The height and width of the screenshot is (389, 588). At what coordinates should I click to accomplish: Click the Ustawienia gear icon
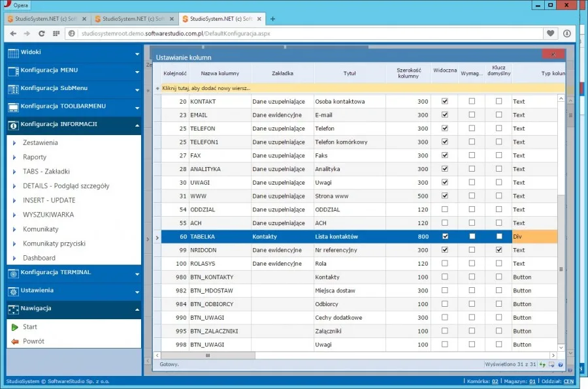(13, 292)
